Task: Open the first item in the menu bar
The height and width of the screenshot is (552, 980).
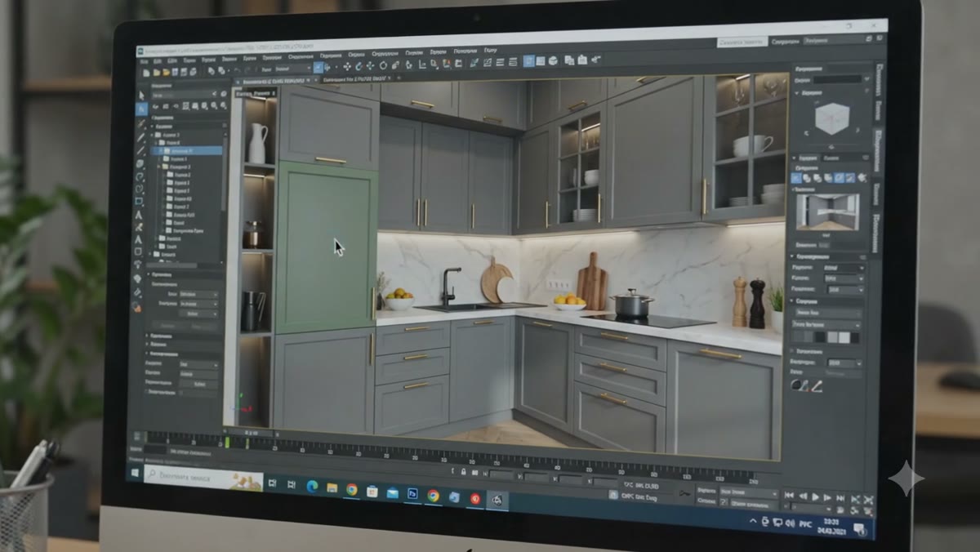Action: click(145, 61)
